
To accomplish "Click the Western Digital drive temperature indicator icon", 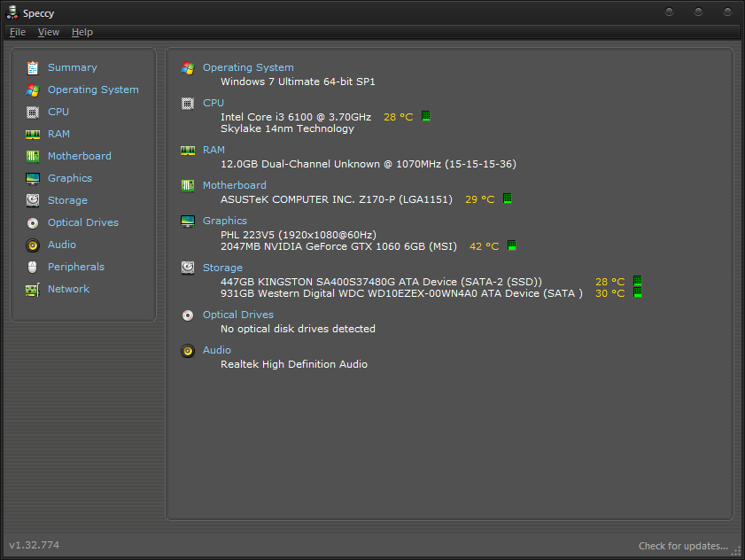I will coord(637,292).
